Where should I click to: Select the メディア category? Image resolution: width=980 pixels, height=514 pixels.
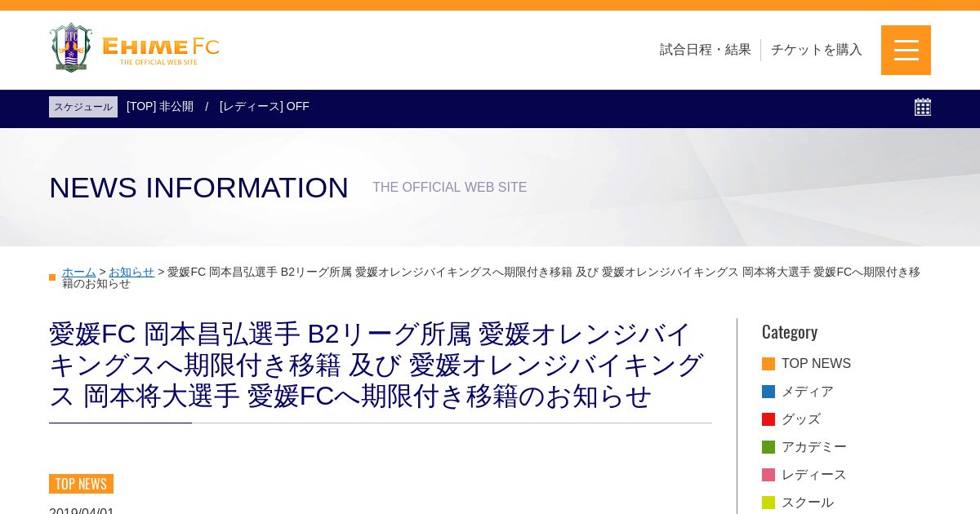click(x=808, y=392)
